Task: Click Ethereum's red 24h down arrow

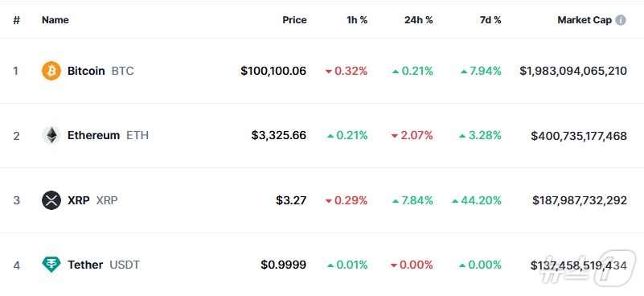Action: pyautogui.click(x=395, y=136)
